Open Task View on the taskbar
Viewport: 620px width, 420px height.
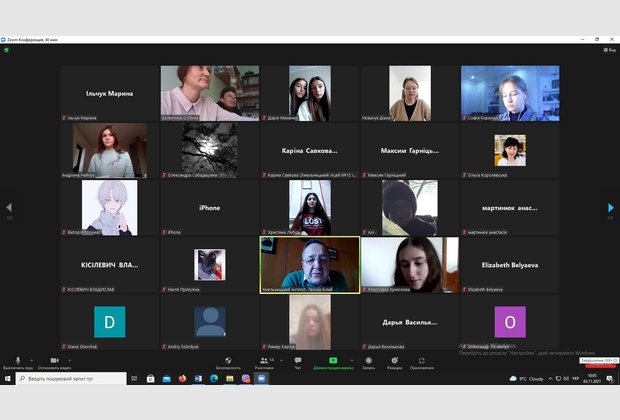pyautogui.click(x=134, y=378)
